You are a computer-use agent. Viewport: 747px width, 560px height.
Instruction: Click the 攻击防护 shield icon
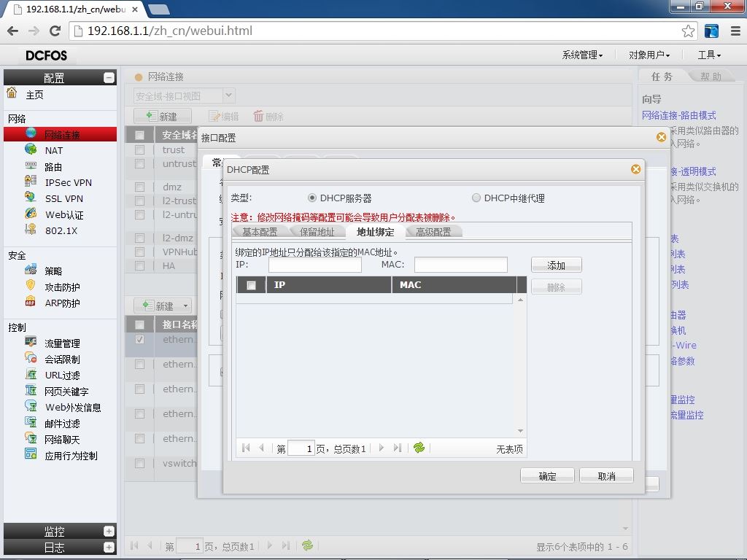tap(31, 286)
